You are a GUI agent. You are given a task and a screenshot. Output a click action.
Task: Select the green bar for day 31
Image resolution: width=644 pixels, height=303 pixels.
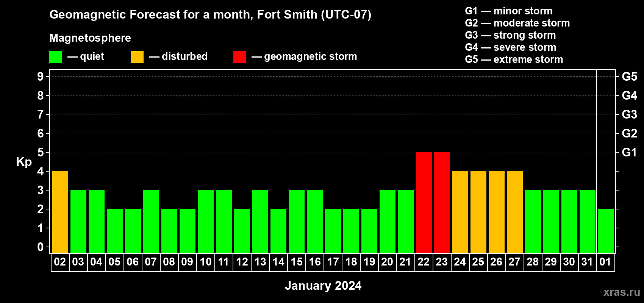(x=588, y=222)
